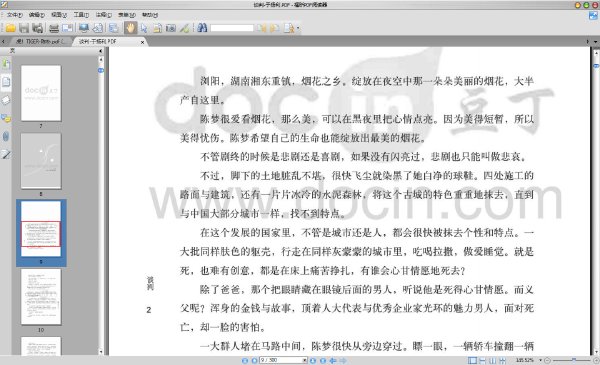Open the page number dropdown arrow
The image size is (600, 365).
(x=305, y=360)
